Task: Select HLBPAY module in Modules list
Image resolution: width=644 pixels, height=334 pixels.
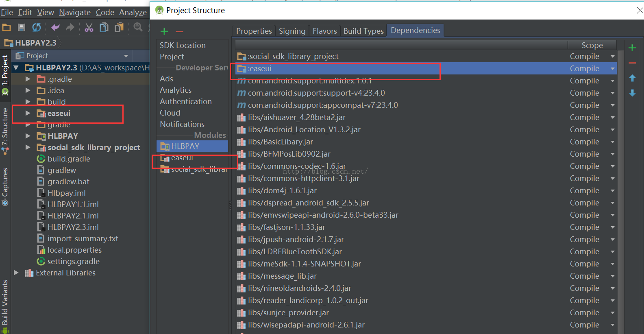Action: [x=192, y=146]
